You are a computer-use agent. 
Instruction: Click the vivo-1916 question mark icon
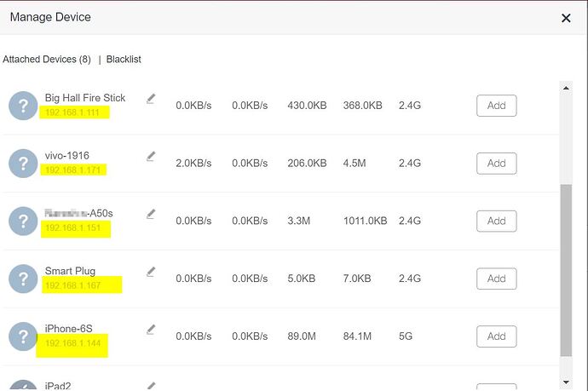click(x=23, y=163)
